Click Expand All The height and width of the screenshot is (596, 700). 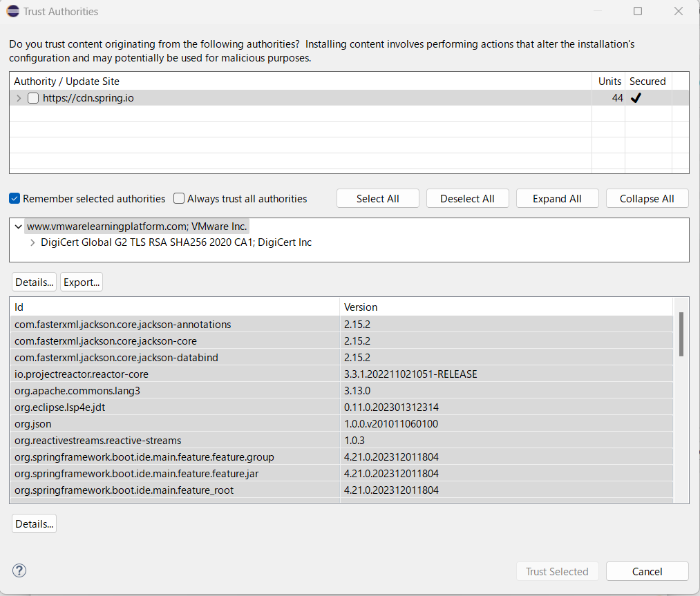[x=557, y=198]
